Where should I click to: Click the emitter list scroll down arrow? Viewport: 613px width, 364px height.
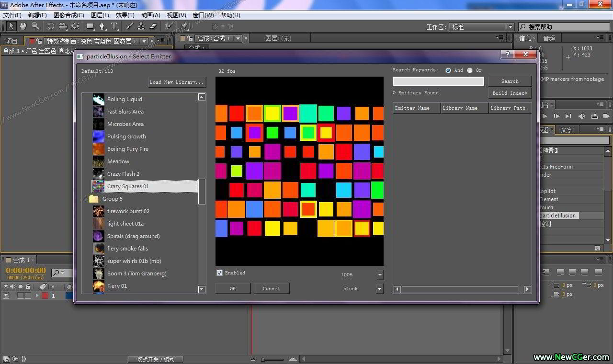202,289
